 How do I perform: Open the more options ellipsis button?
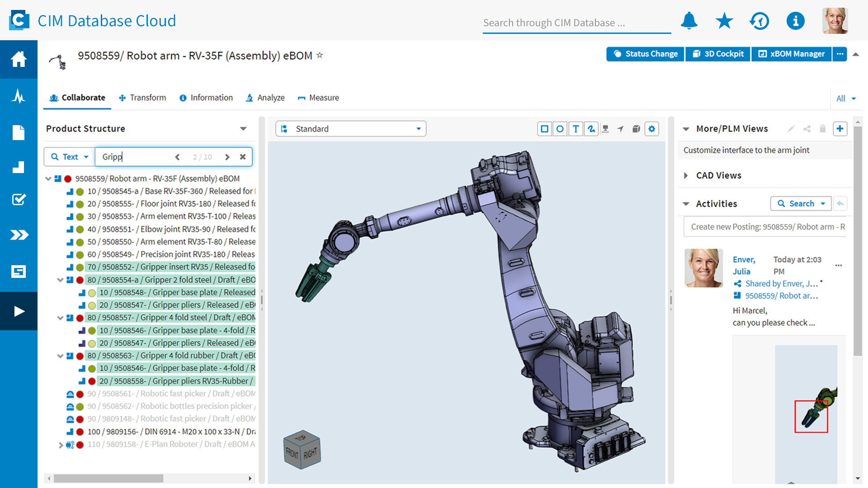pyautogui.click(x=840, y=54)
